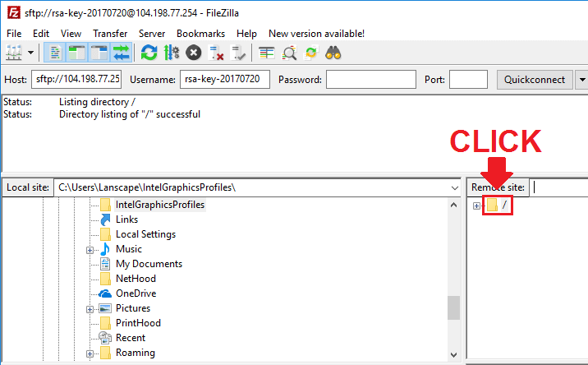Search for files with binoculars icon
Image resolution: width=588 pixels, height=365 pixels.
(x=333, y=53)
